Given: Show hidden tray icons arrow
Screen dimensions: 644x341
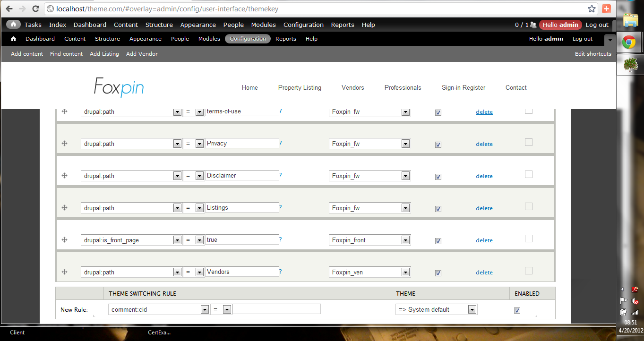Looking at the screenshot, I should (622, 289).
